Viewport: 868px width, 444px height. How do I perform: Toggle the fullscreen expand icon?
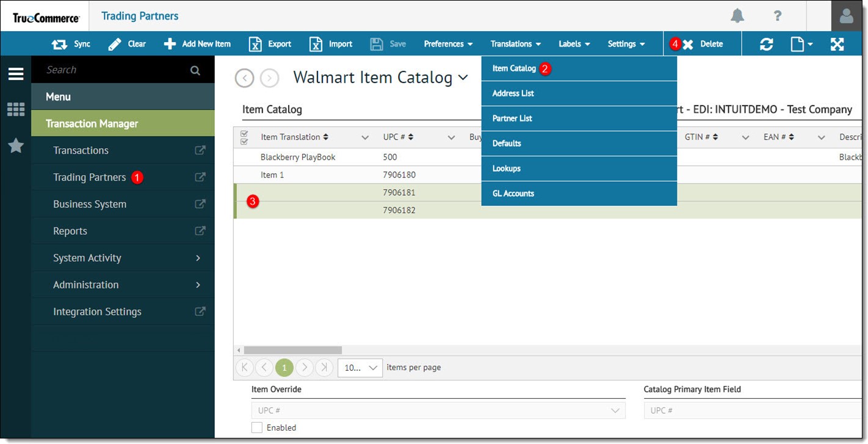point(837,44)
